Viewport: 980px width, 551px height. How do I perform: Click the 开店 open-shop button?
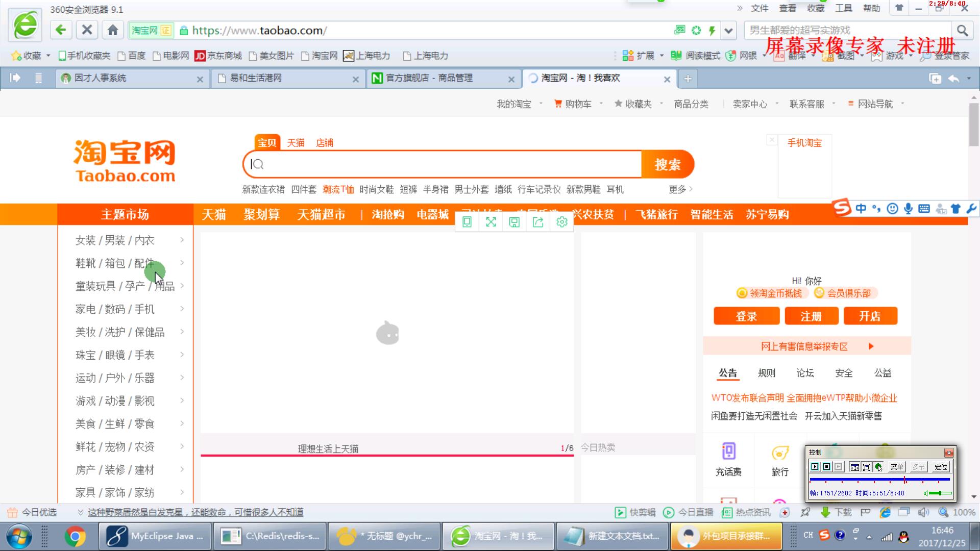(870, 316)
